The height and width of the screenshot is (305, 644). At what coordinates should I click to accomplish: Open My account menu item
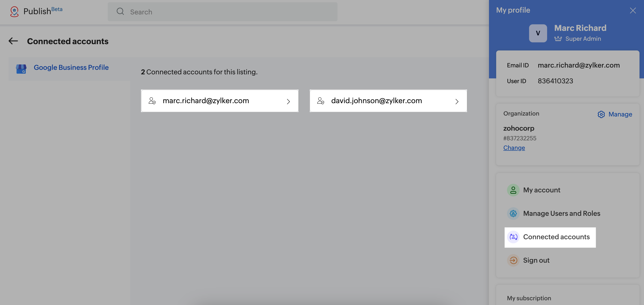tap(541, 190)
